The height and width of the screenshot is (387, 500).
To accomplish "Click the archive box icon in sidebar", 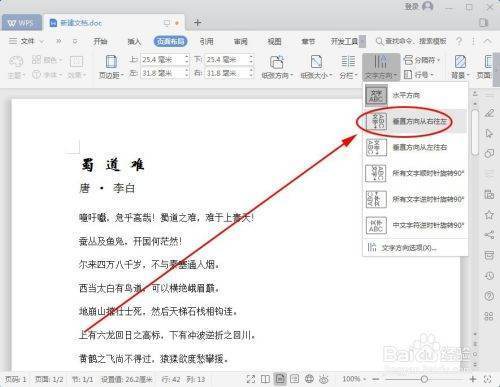I will pyautogui.click(x=489, y=255).
